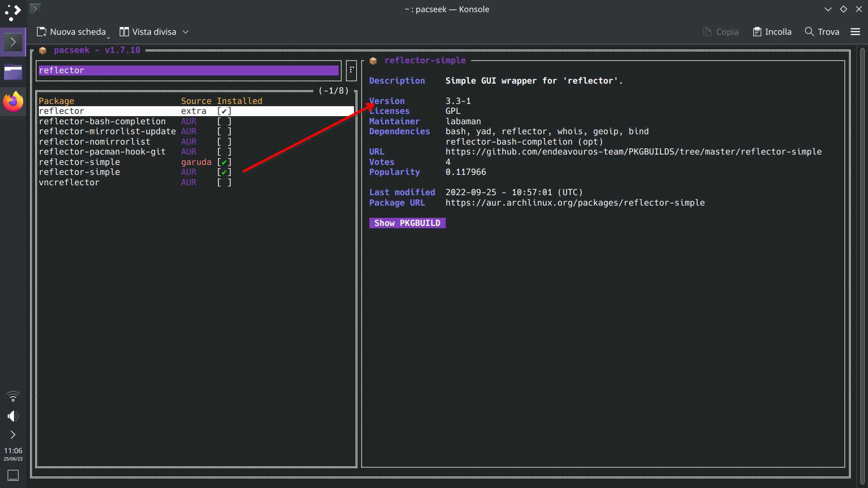Click the Copia button
This screenshot has height=488, width=868.
(721, 32)
